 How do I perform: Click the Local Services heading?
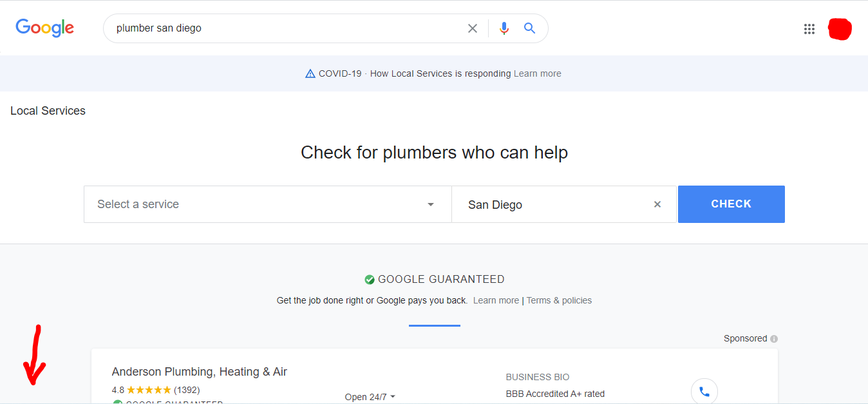point(48,111)
